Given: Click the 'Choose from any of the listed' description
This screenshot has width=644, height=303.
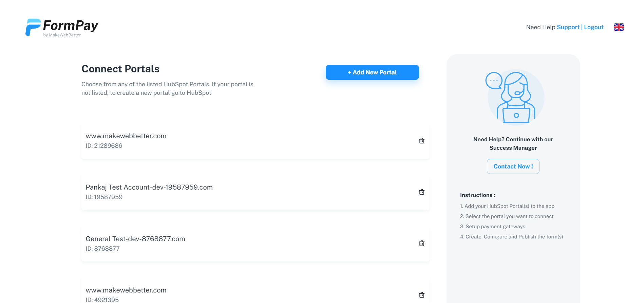Looking at the screenshot, I should [167, 88].
